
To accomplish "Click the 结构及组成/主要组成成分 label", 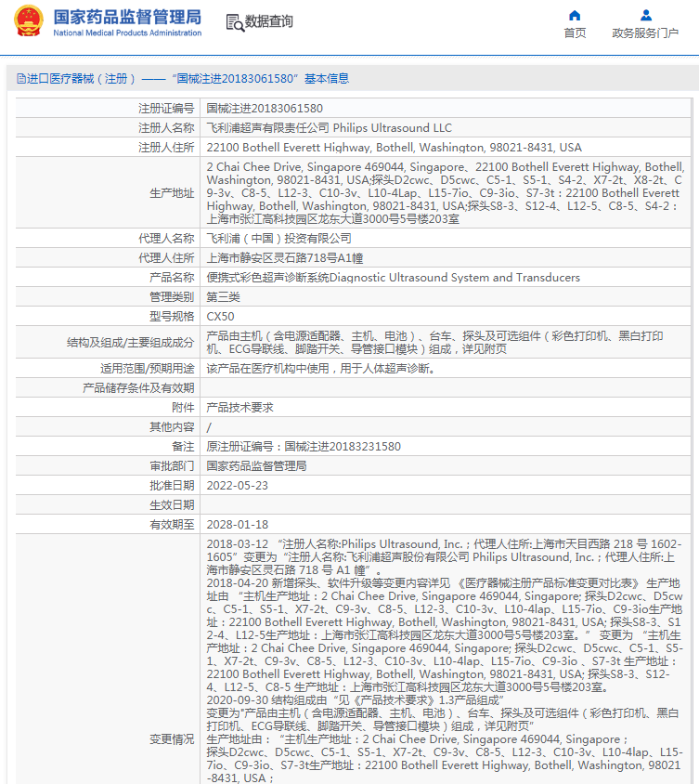I will click(130, 343).
